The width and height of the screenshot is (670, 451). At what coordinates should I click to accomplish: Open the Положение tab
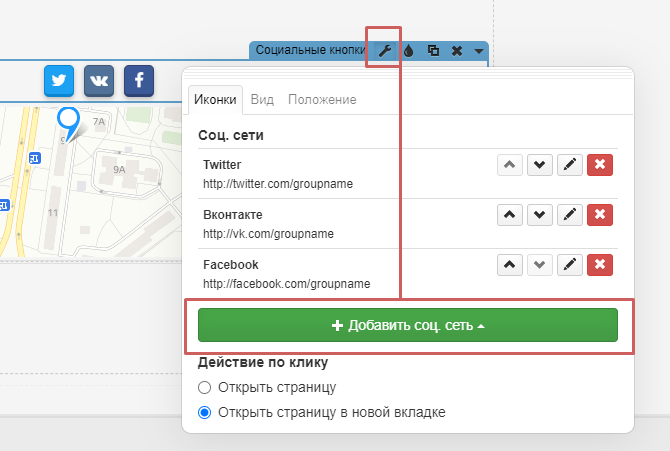coord(322,100)
